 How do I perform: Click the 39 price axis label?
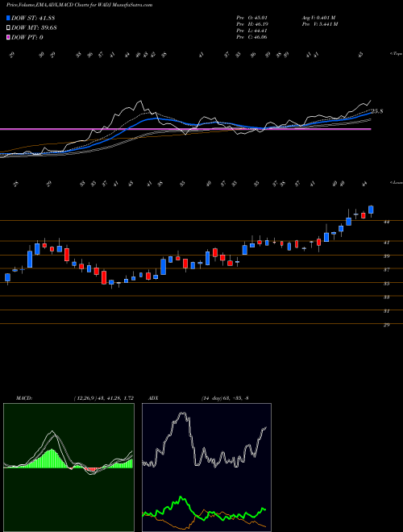coord(386,256)
